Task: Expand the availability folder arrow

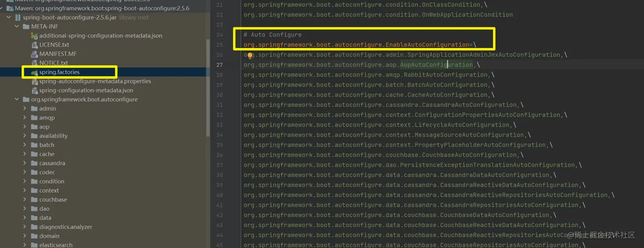Action: point(25,136)
